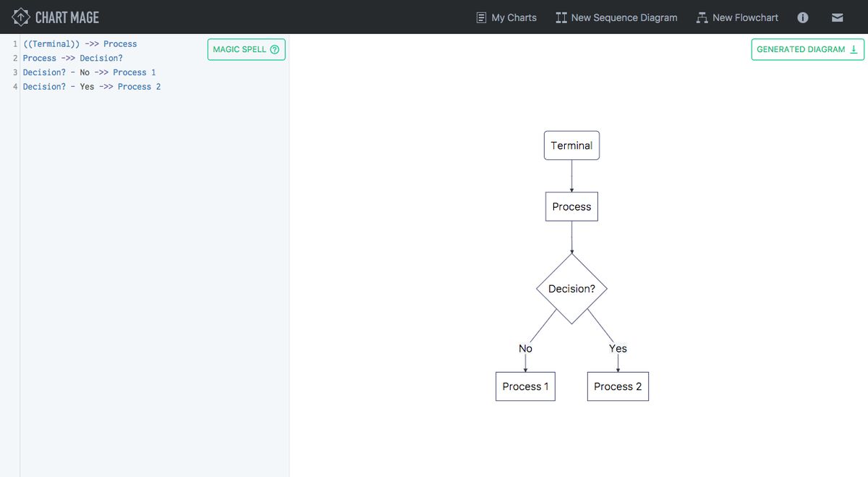Place cursor on code line 1
Image resolution: width=868 pixels, height=477 pixels.
pos(80,44)
